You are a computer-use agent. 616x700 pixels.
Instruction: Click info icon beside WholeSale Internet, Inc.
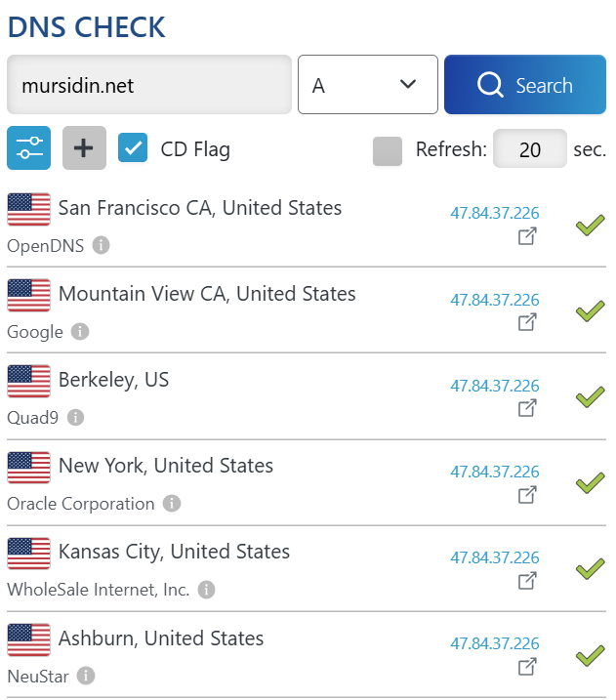207,590
